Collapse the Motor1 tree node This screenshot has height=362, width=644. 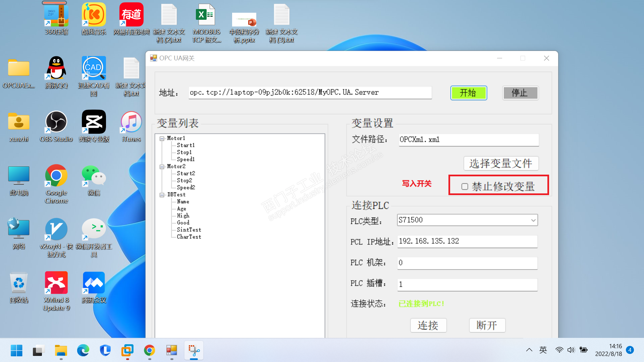162,138
